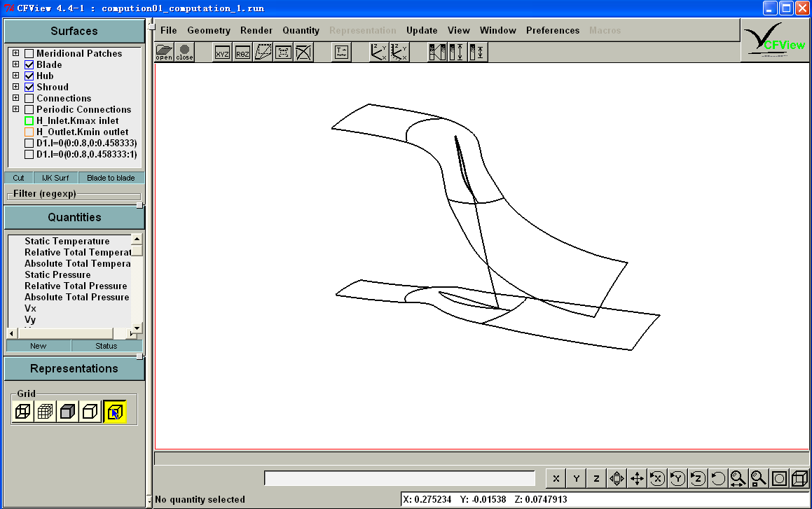
Task: Select the solid shaded cube representation icon
Action: 67,412
